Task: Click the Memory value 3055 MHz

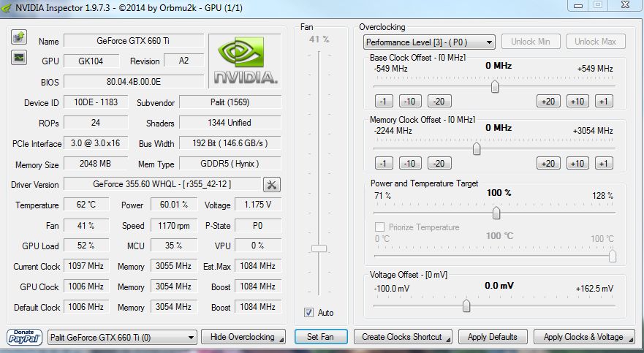Action: tap(174, 266)
